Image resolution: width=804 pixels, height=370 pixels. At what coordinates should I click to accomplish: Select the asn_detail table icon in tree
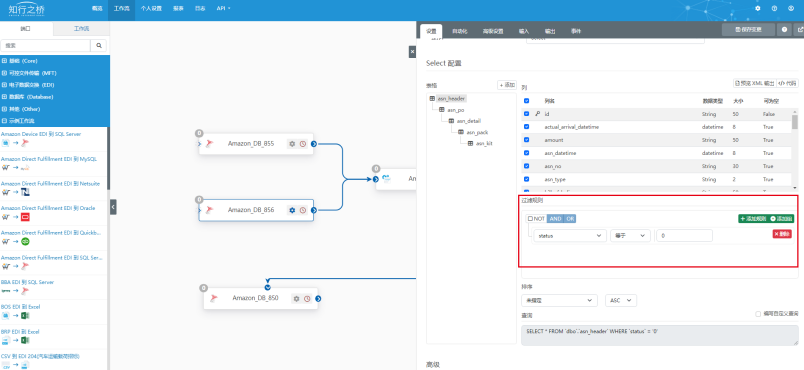pos(451,121)
